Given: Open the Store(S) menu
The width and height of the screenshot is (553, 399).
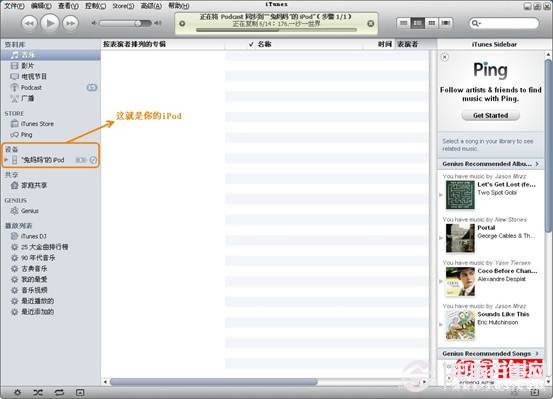Looking at the screenshot, I should [x=123, y=6].
